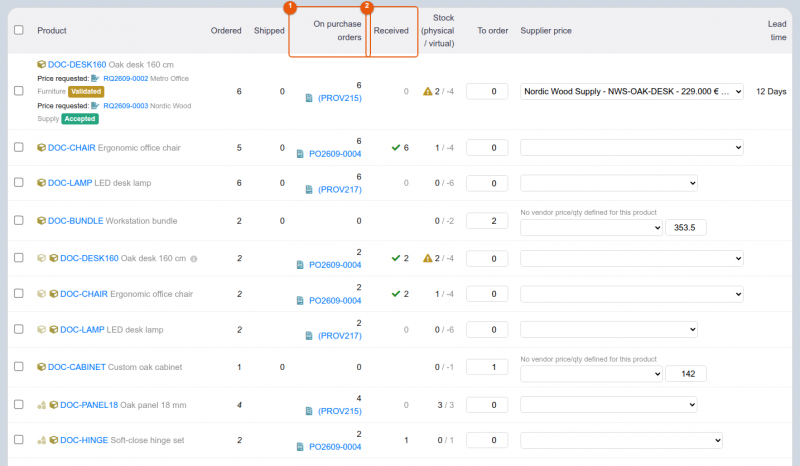This screenshot has width=800, height=466.
Task: Toggle the select-all checkbox in table header
Action: pos(19,30)
